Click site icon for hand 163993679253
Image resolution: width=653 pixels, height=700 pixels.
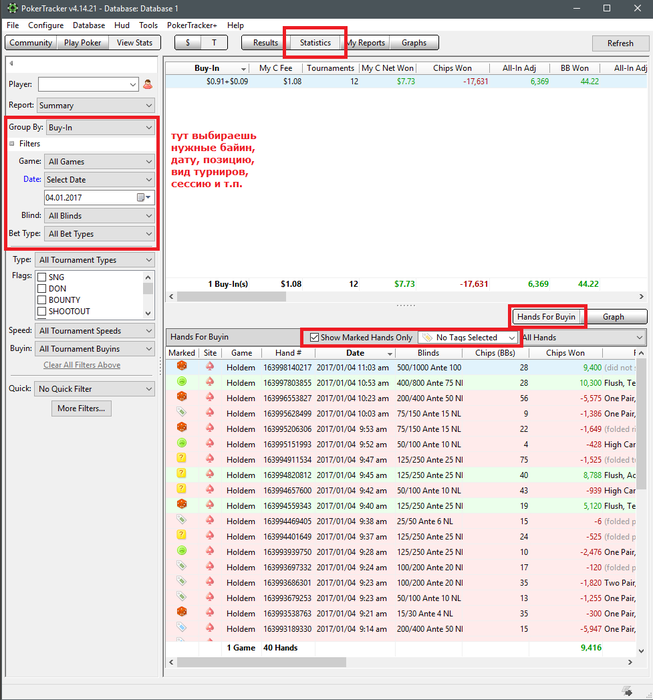(x=210, y=597)
